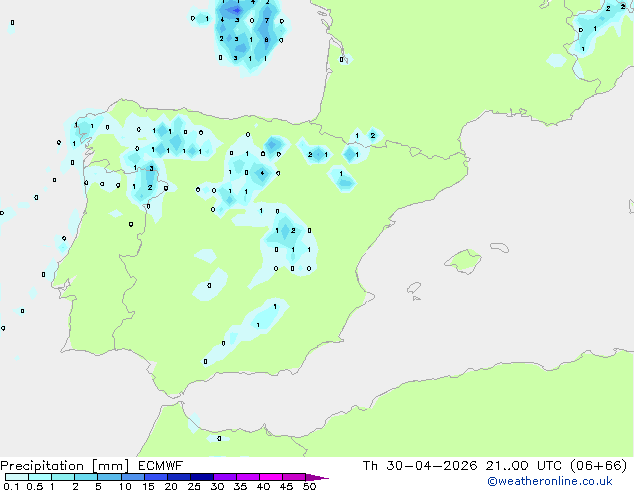Screen dimensions: 634x490
Task: Click the 25–30 mm dark blue swatch
Action: click(201, 477)
